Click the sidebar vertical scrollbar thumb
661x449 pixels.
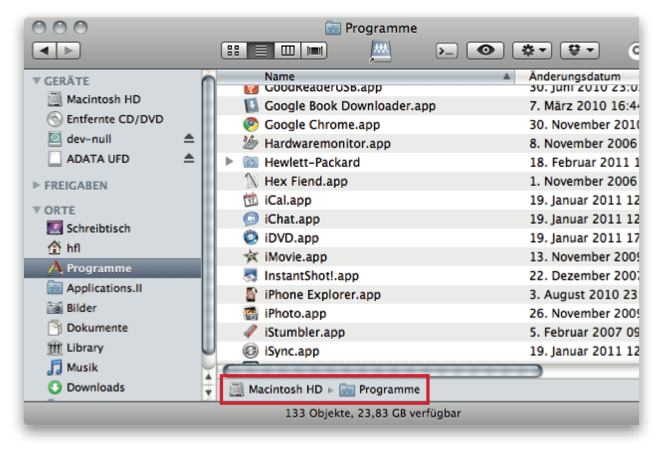click(209, 215)
